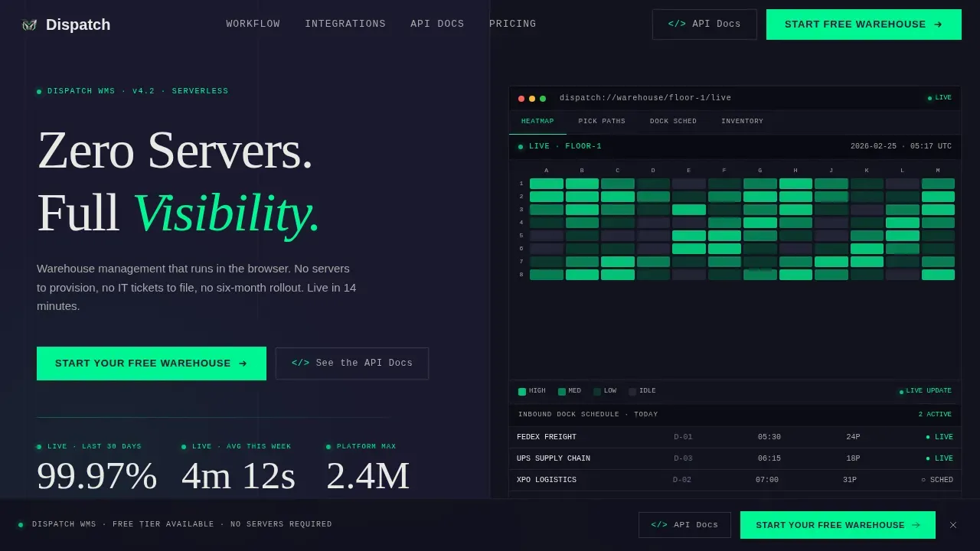Click the dispatch://warehouse/floor-1/live address
The width and height of the screenshot is (980, 551).
[x=645, y=98]
